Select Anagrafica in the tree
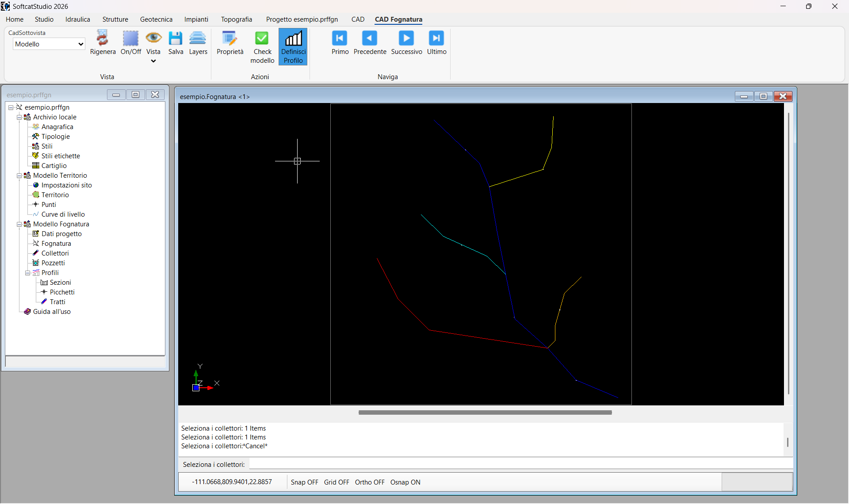The width and height of the screenshot is (849, 504). (57, 127)
